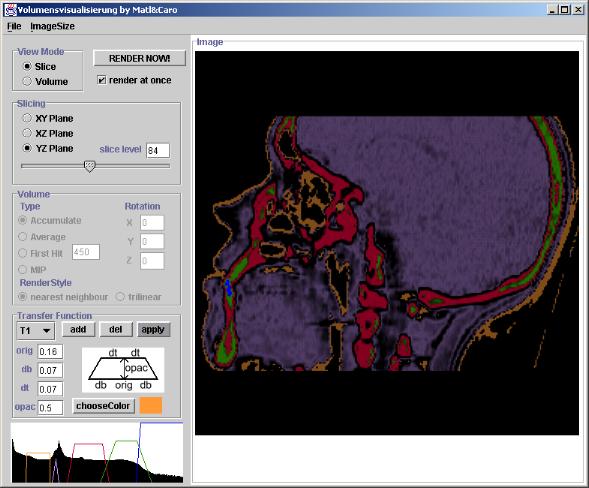Image resolution: width=589 pixels, height=488 pixels.
Task: Click the opac value input field
Action: tap(50, 408)
